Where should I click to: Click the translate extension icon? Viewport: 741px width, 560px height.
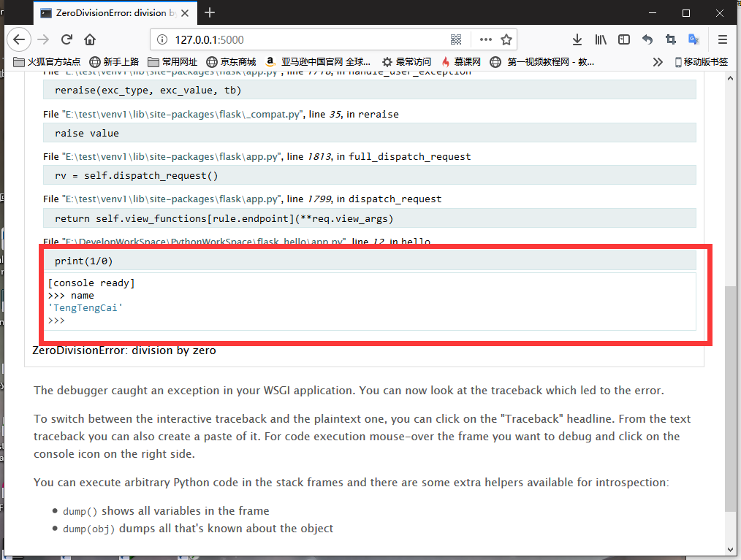pos(693,39)
